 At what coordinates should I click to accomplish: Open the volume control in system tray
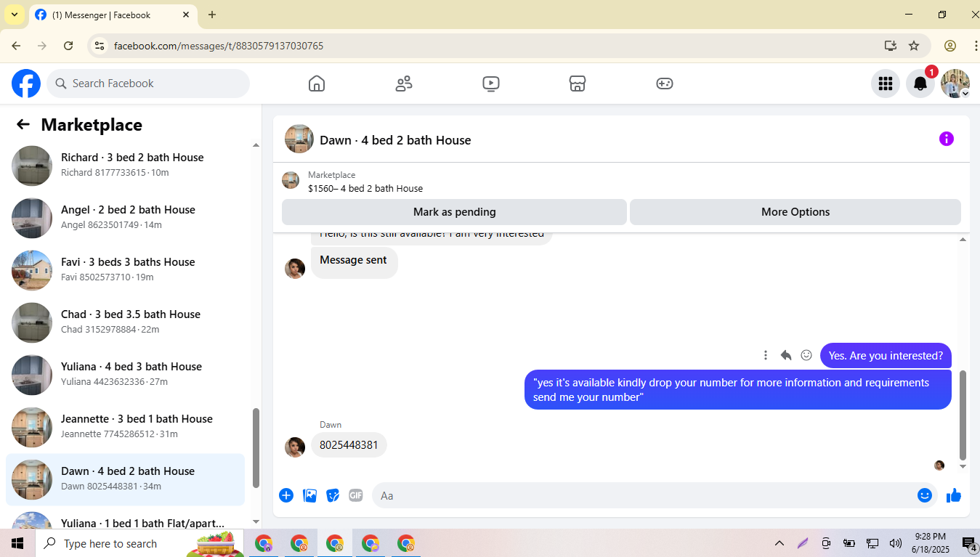896,543
